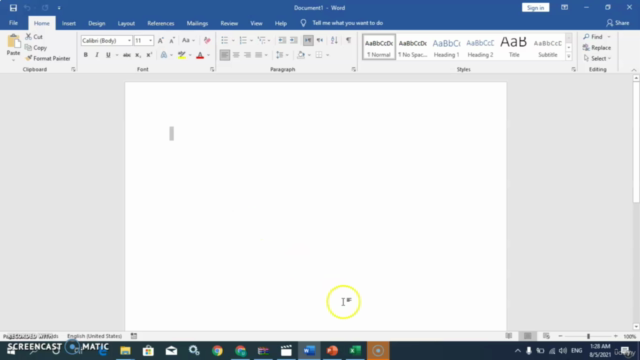640x360 pixels.
Task: Clear all formatting with eraser icon
Action: pos(207,40)
